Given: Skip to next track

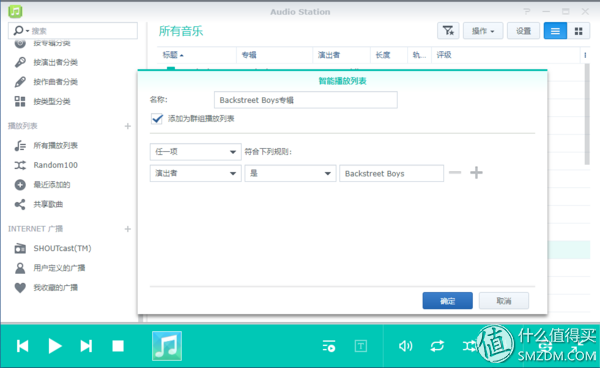Looking at the screenshot, I should pos(86,346).
